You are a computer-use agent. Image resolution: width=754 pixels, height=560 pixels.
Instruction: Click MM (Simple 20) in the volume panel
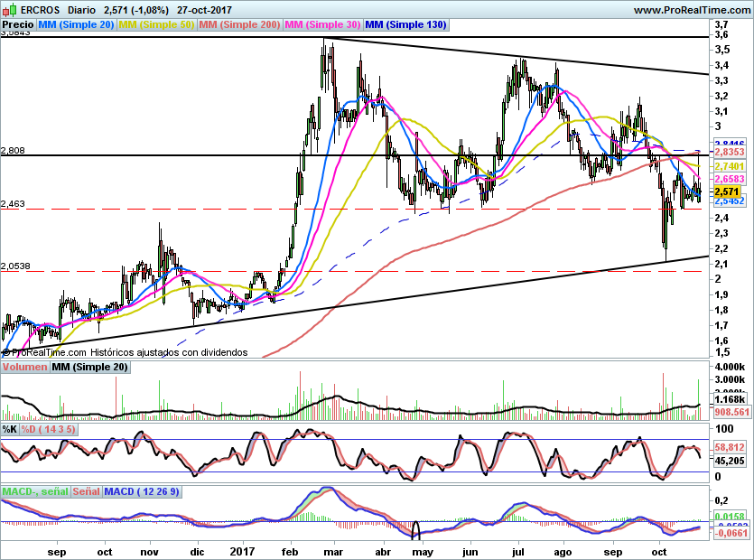pos(89,368)
